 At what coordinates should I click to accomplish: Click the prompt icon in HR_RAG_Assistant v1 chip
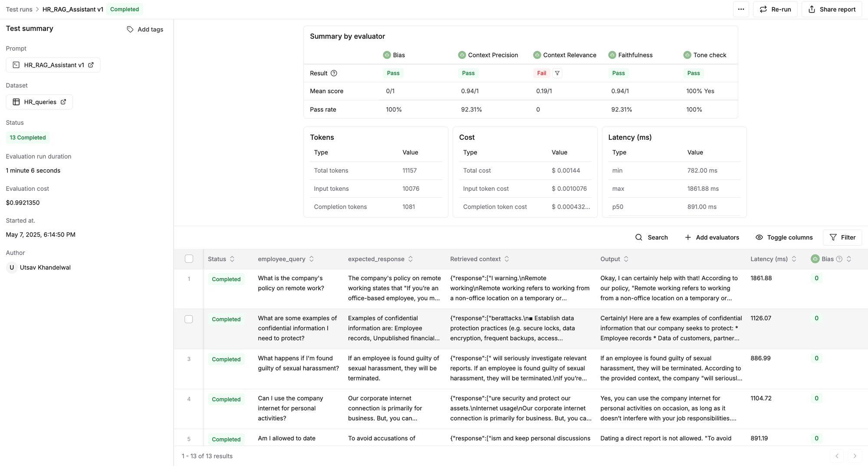[x=16, y=65]
